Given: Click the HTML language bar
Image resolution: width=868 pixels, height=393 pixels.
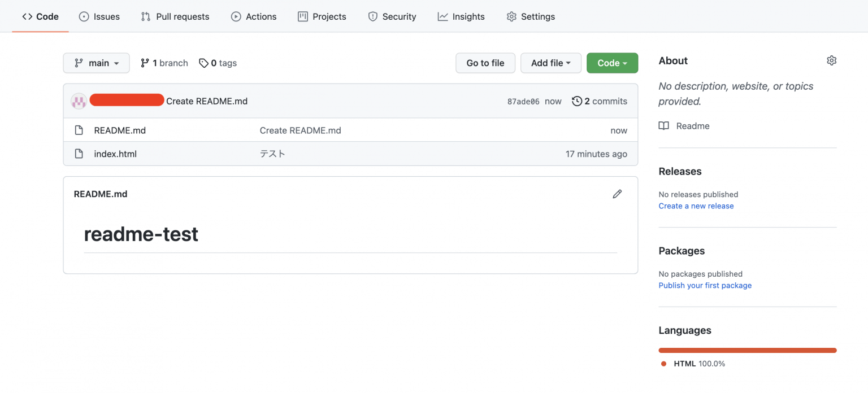Looking at the screenshot, I should pos(748,350).
